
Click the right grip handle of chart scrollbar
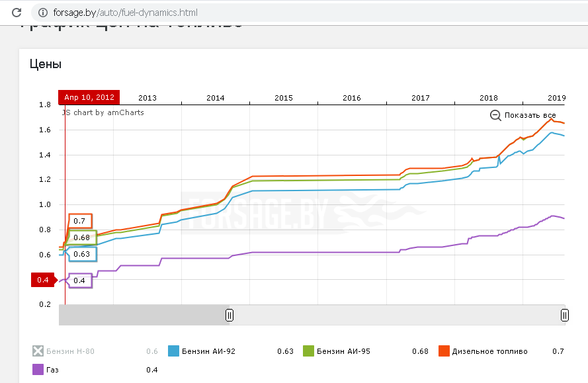(564, 315)
